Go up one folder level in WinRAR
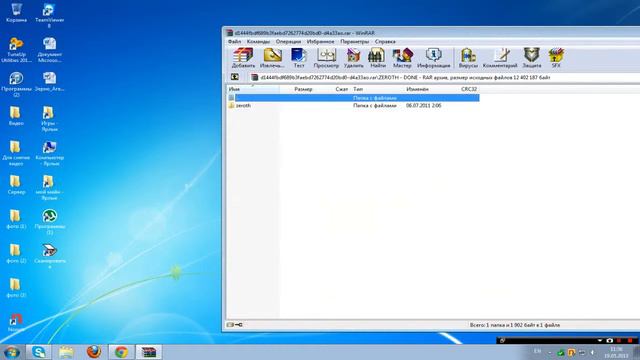640x360 pixels. click(x=235, y=77)
